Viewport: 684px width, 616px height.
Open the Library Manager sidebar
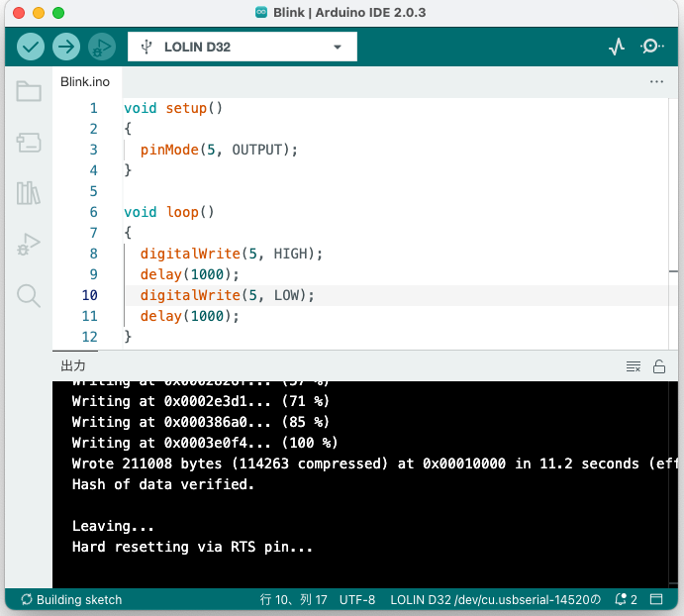pyautogui.click(x=29, y=193)
